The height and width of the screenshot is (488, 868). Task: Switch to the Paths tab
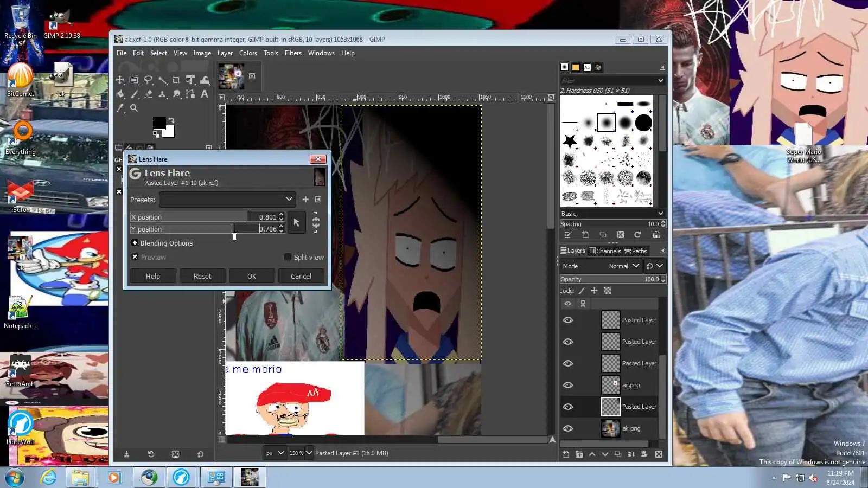point(636,251)
